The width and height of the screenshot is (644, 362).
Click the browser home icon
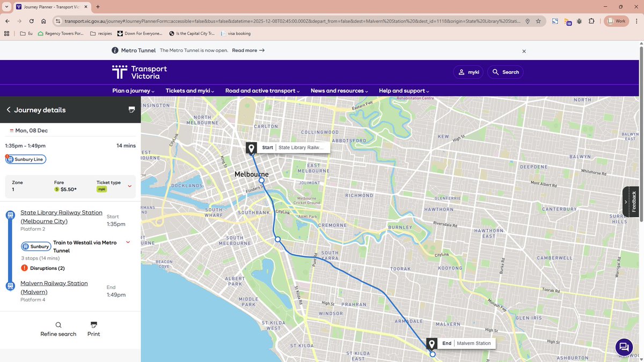pos(43,21)
